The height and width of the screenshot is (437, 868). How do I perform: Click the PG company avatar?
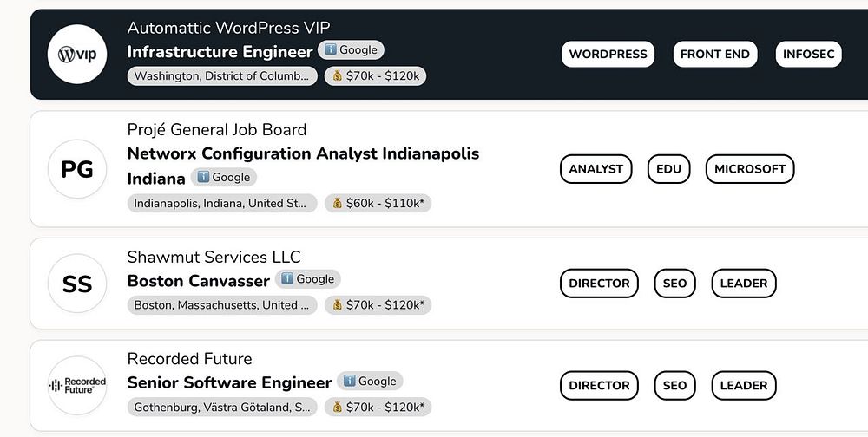pyautogui.click(x=77, y=169)
